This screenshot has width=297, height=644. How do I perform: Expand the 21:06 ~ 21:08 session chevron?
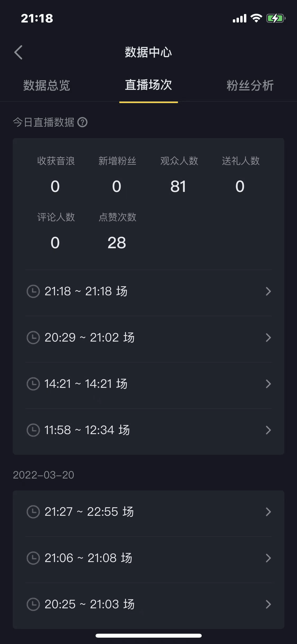pyautogui.click(x=268, y=558)
